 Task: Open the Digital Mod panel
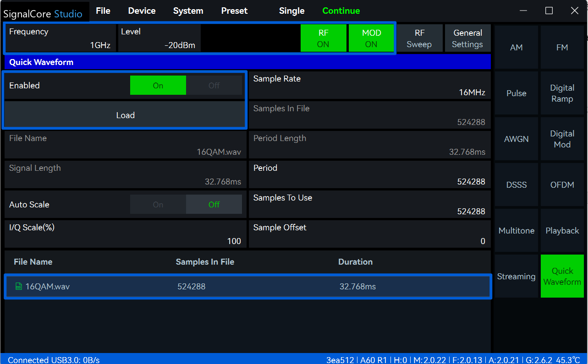pyautogui.click(x=562, y=139)
